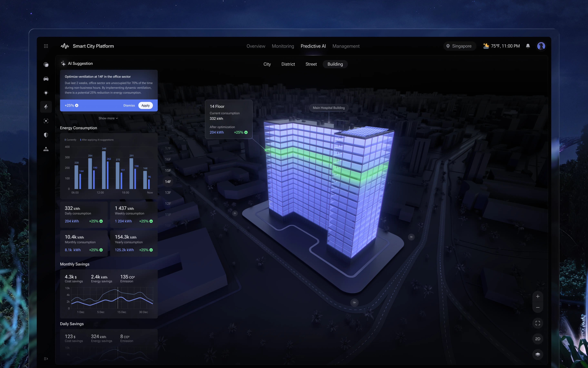Click the Monthly consumption 10.4k kWh card
This screenshot has height=368, width=588.
point(84,243)
